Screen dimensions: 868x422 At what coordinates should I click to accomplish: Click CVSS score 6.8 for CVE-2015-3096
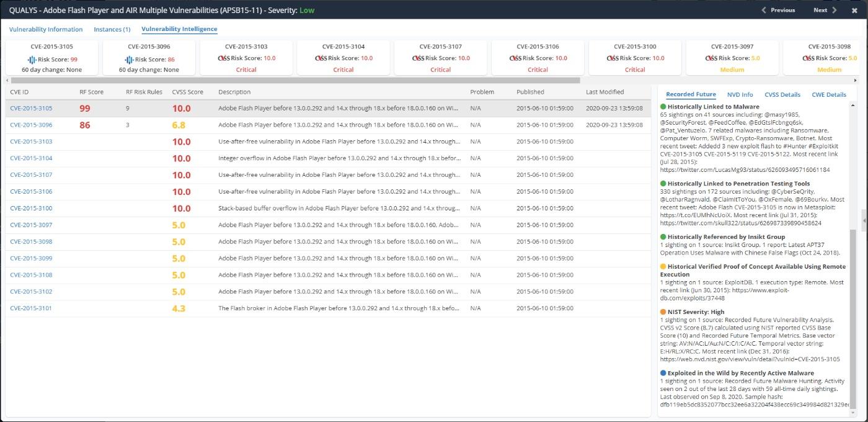pyautogui.click(x=179, y=125)
